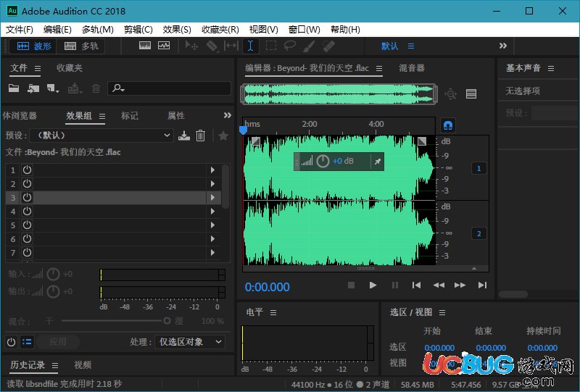Open the 默认 workspace menu
Image resolution: width=580 pixels, height=392 pixels.
(411, 46)
